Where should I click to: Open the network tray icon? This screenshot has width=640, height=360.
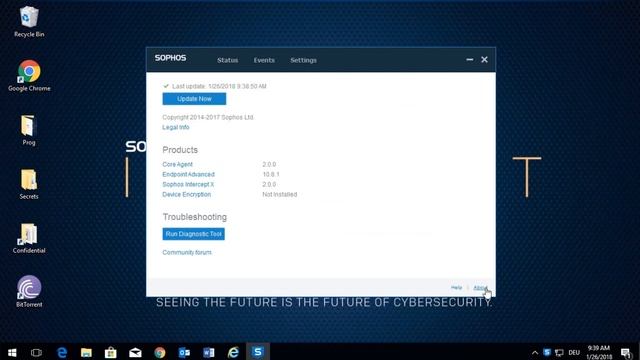coord(559,353)
